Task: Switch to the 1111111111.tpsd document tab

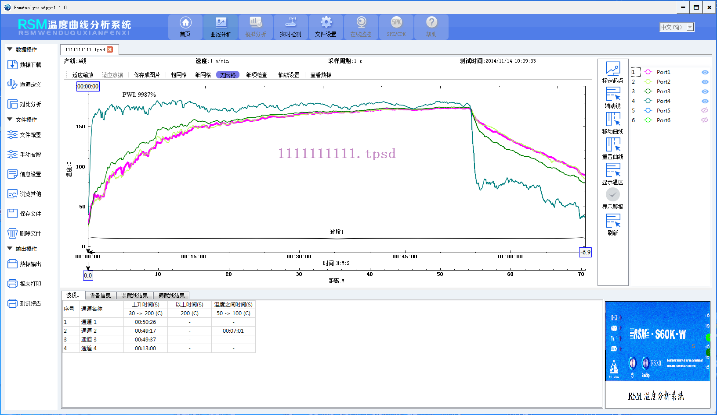Action: tap(84, 48)
